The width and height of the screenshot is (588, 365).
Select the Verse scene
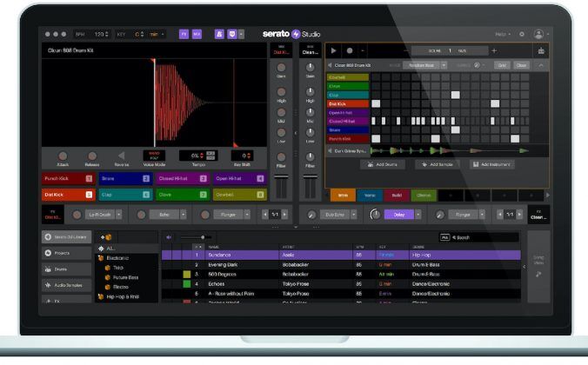point(370,196)
